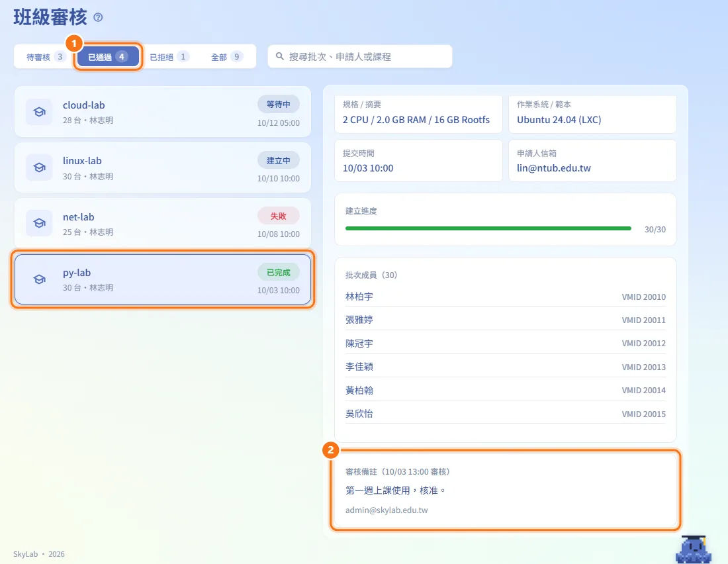This screenshot has height=564, width=728.
Task: Click the 25 台・林志明 subtitle under net-lab
Action: pyautogui.click(x=88, y=232)
